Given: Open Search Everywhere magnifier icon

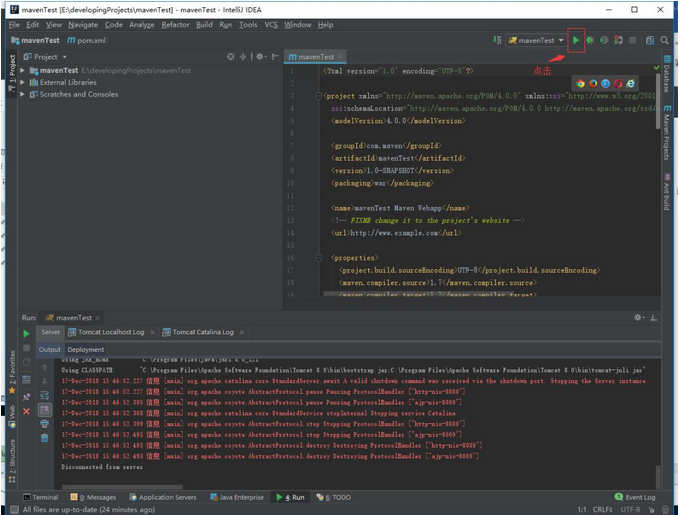Looking at the screenshot, I should [664, 40].
